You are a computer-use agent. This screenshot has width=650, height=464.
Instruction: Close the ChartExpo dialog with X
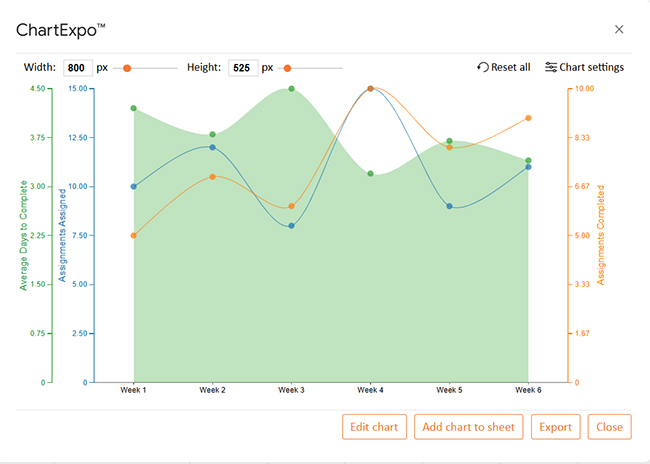click(x=619, y=29)
